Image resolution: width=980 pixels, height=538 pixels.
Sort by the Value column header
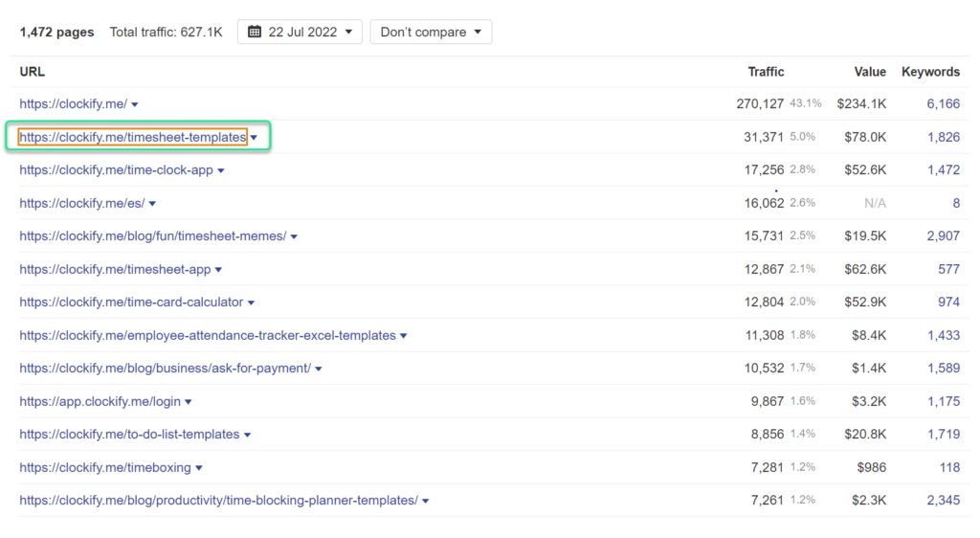tap(870, 72)
